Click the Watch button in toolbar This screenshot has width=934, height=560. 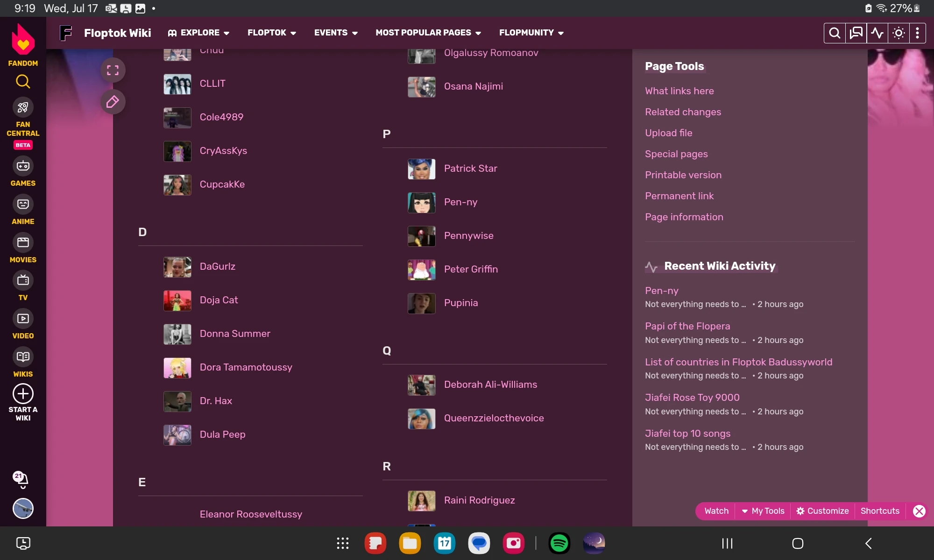tap(716, 511)
